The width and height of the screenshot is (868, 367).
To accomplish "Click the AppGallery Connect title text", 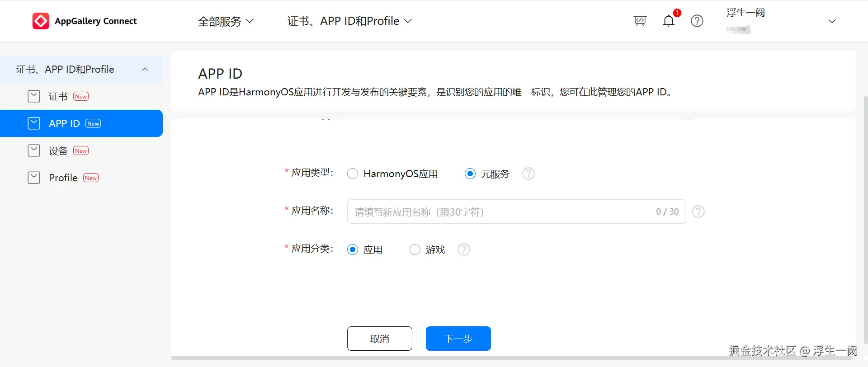I will pos(95,21).
